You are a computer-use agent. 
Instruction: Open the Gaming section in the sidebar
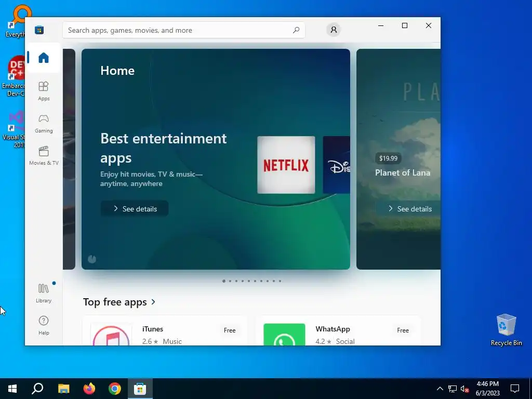tap(44, 124)
